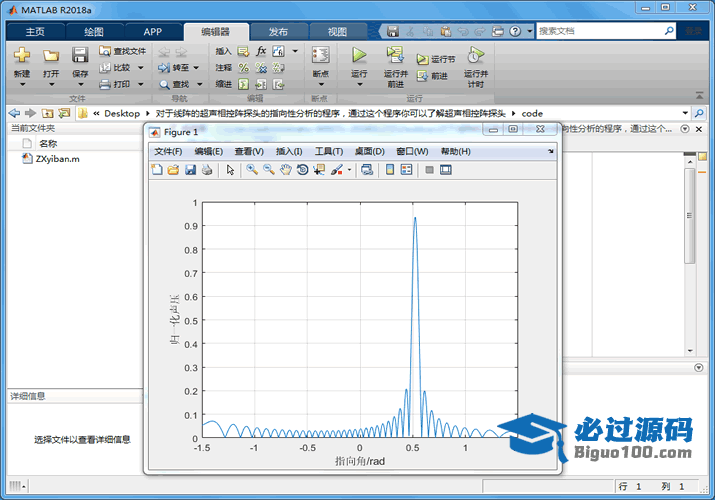Click the search documentation field
This screenshot has height=500, width=715.
click(600, 31)
